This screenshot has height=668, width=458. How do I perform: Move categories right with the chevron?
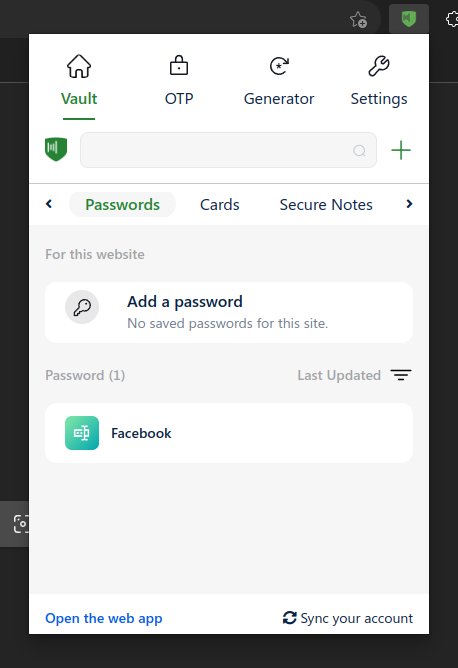tap(409, 204)
